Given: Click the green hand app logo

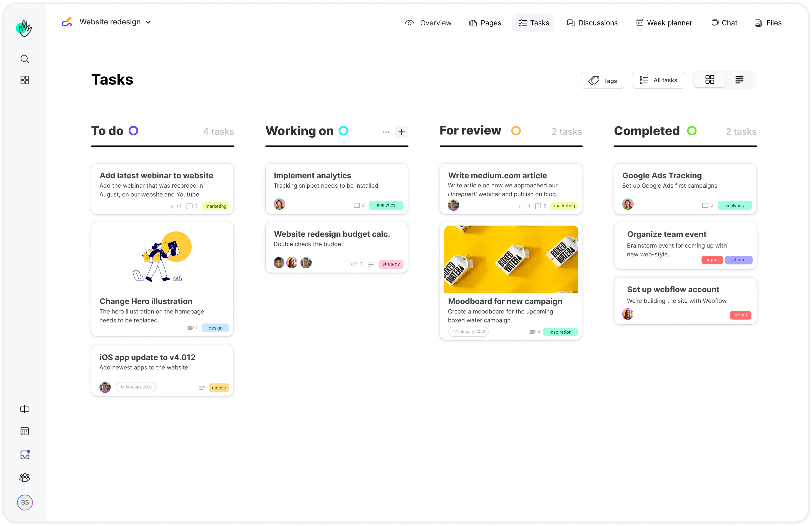Looking at the screenshot, I should tap(24, 28).
